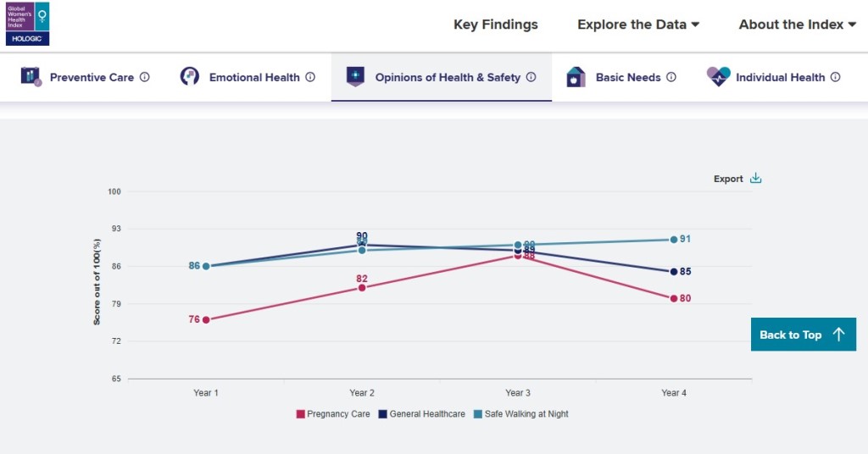868x454 pixels.
Task: Click info icon beside Opinions of Health & Safety
Action: click(531, 77)
